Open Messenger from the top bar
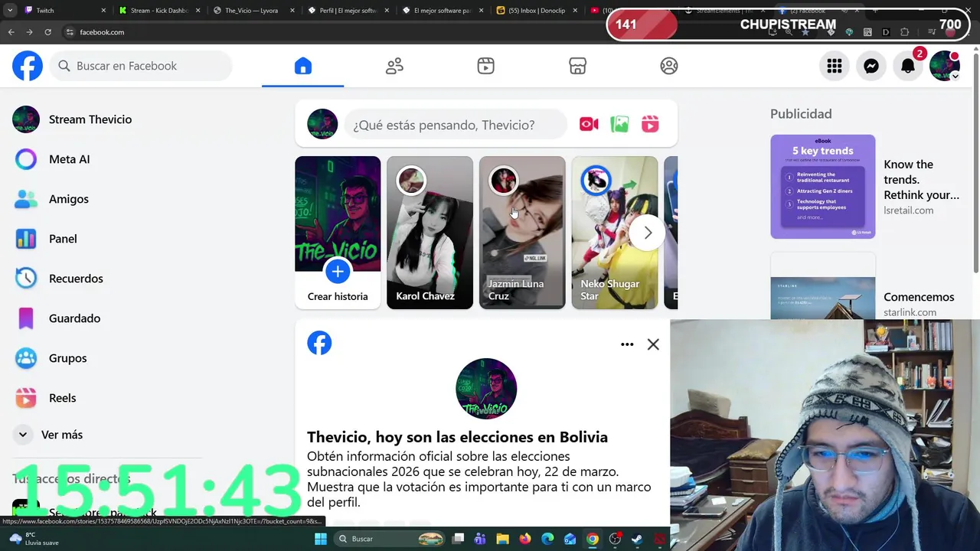 pos(871,66)
